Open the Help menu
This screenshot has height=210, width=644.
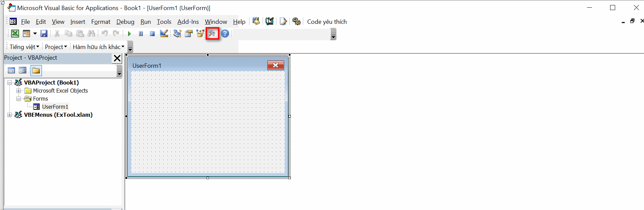click(x=239, y=22)
